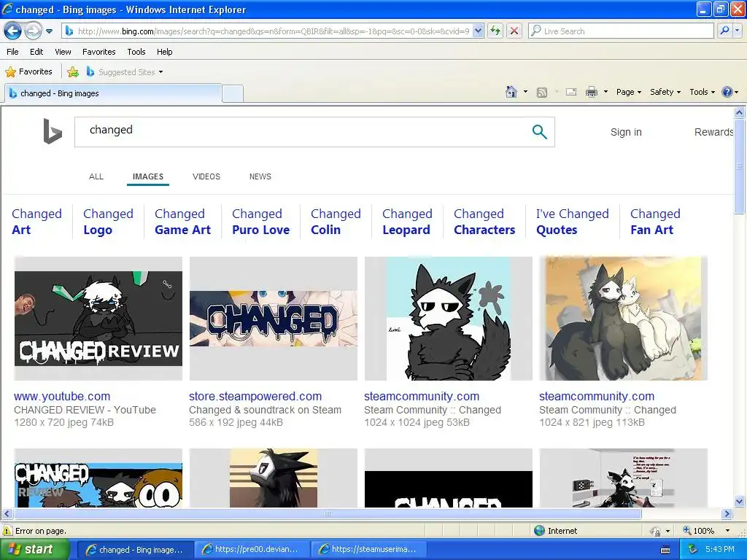
Task: Open the Tools menu in menu bar
Action: tap(136, 52)
